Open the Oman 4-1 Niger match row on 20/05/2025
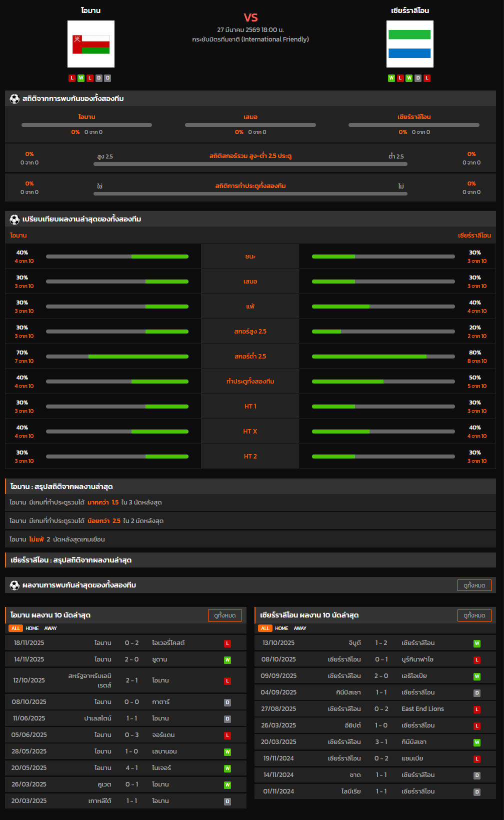This screenshot has width=504, height=820. point(125,768)
